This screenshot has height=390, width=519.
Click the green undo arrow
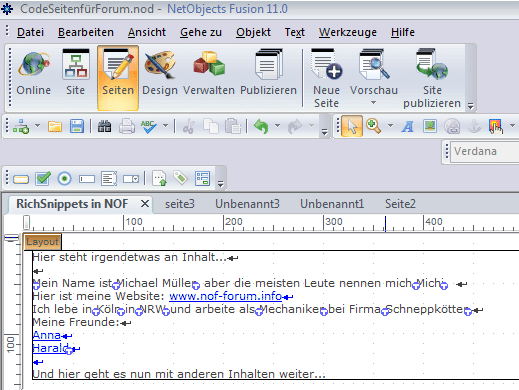pos(261,127)
